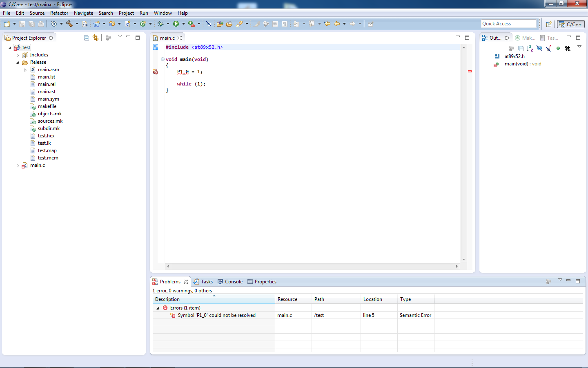588x368 pixels.
Task: Sort Outline alphabetically with a-z icon
Action: click(x=530, y=48)
